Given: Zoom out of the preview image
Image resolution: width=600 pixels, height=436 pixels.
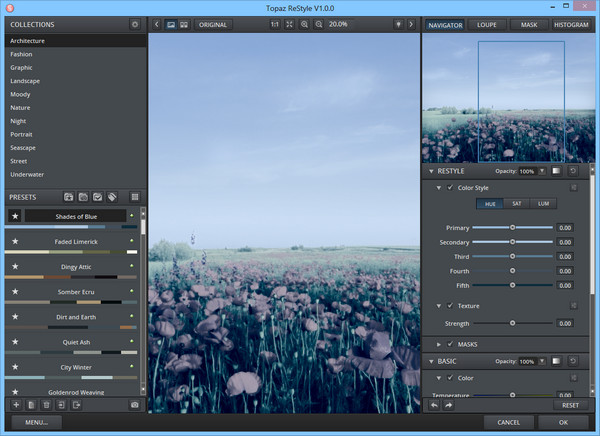Looking at the screenshot, I should [x=318, y=23].
